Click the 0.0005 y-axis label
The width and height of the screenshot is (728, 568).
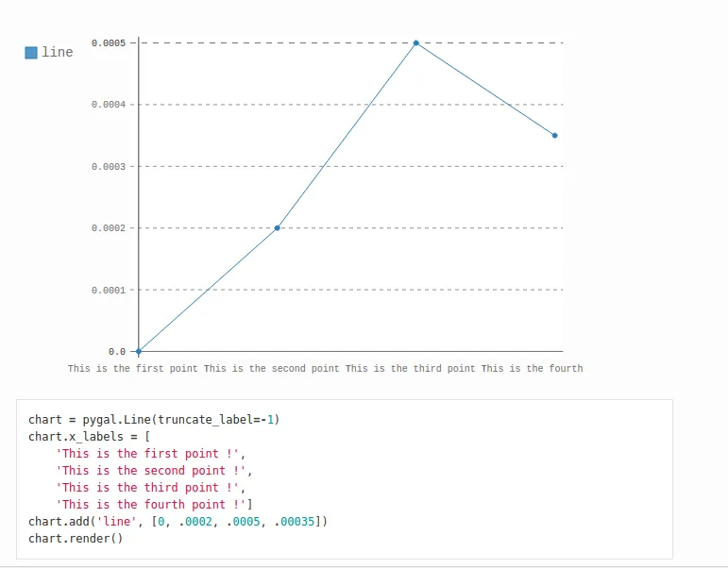(109, 43)
